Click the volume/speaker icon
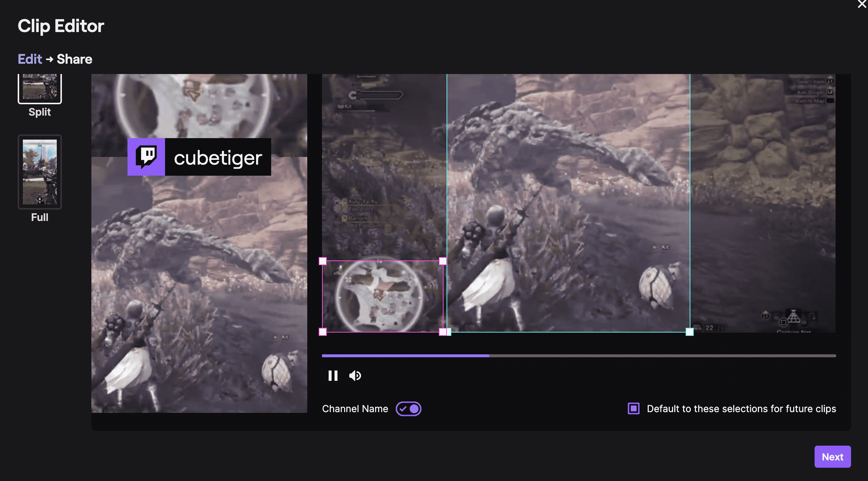 point(355,374)
